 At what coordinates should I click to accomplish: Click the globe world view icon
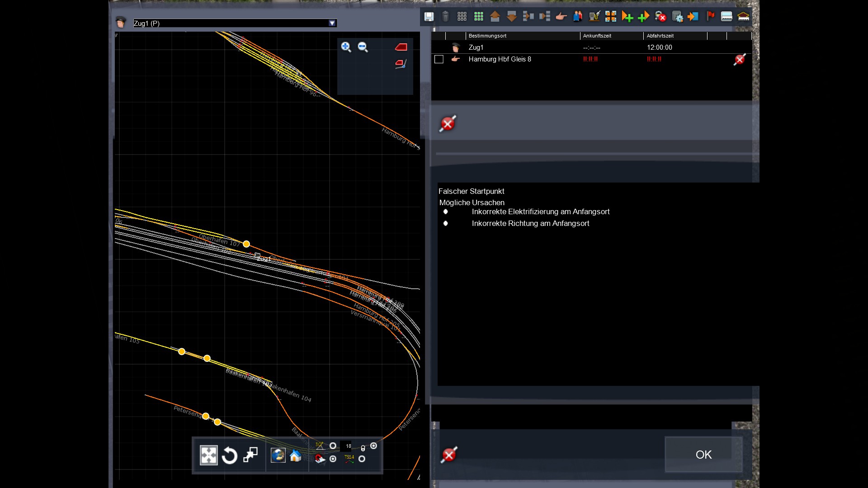278,455
